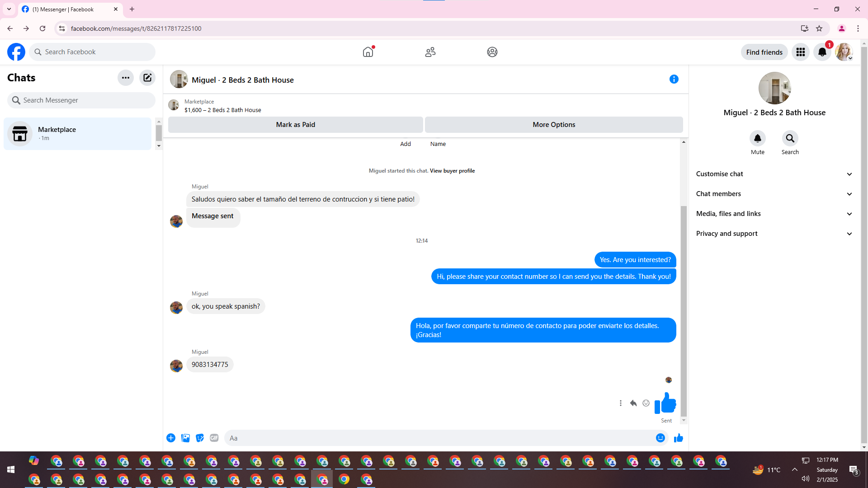Toggle conversation information panel

[x=674, y=79]
